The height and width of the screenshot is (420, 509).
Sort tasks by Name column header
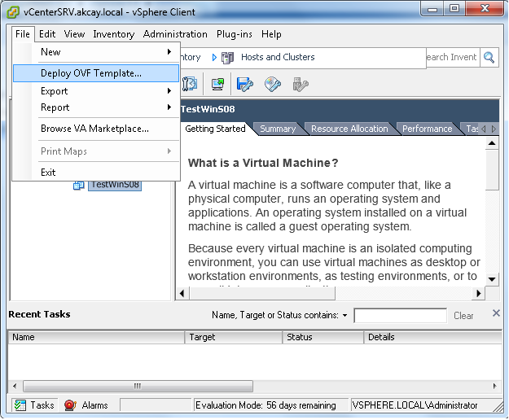[96, 337]
